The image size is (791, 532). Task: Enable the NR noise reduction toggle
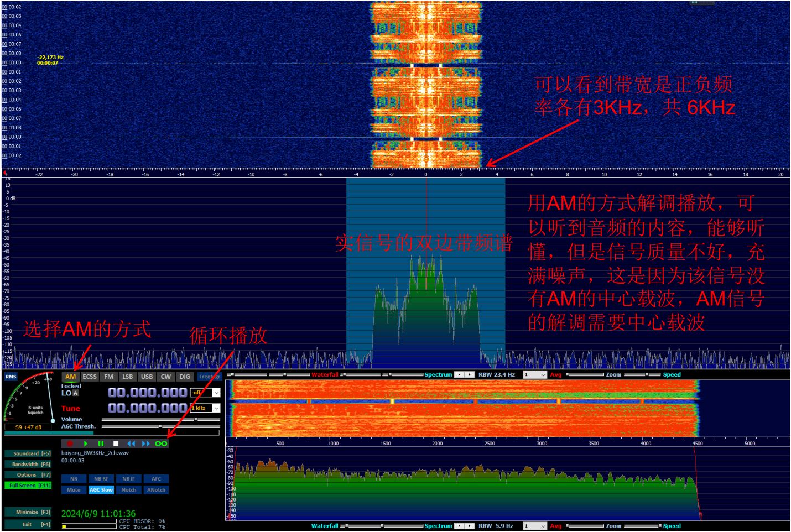74,479
